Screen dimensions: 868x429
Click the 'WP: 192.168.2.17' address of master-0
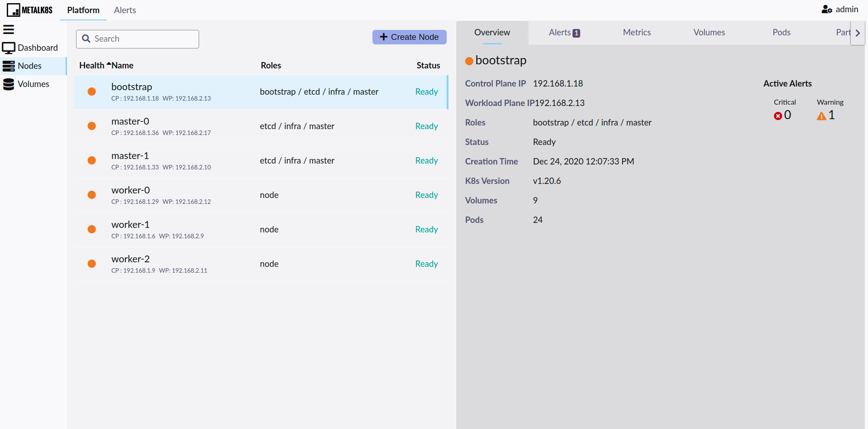[x=187, y=133]
